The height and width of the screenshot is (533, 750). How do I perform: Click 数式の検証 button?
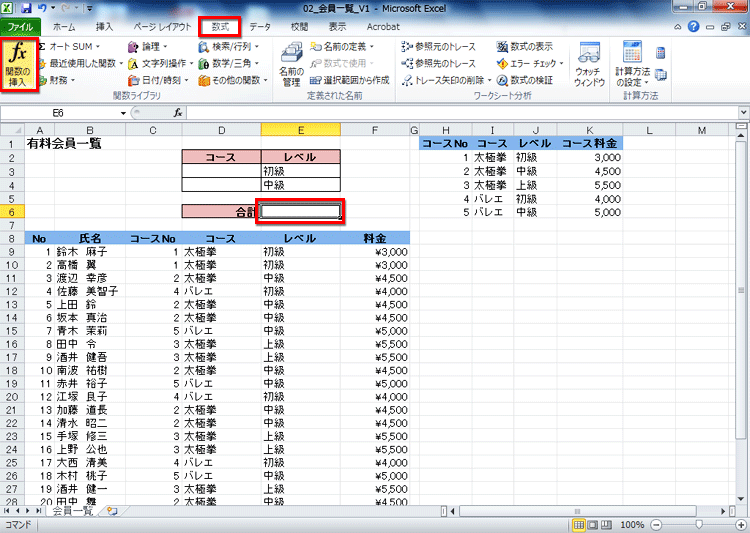[x=525, y=80]
